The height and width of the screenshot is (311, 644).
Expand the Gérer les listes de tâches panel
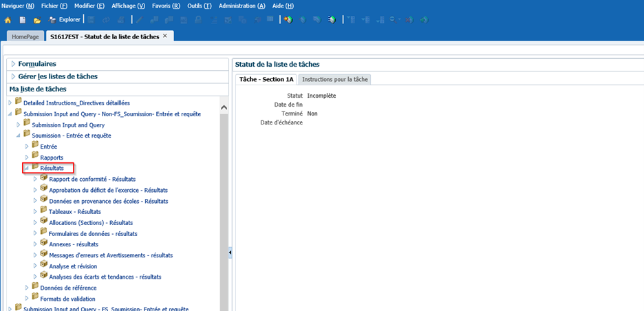pyautogui.click(x=13, y=76)
